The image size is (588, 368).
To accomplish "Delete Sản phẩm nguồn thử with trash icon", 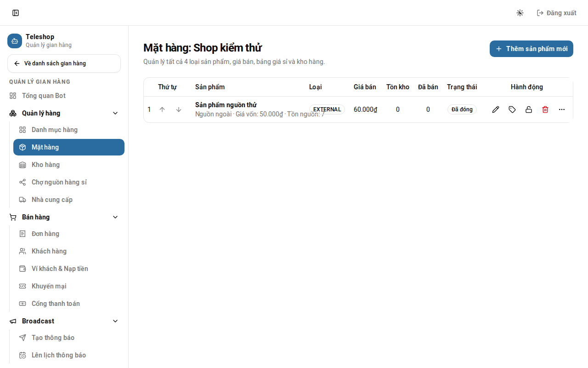I will tap(545, 109).
